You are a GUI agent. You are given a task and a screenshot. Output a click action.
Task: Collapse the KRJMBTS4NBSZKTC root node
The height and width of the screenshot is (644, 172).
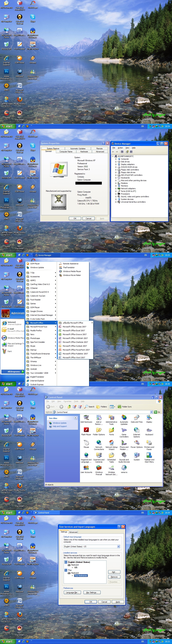113,156
